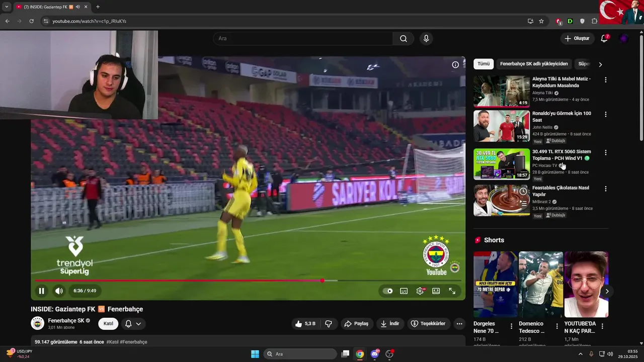644x362 pixels.
Task: Enter fullscreen mode in player
Action: click(452, 291)
